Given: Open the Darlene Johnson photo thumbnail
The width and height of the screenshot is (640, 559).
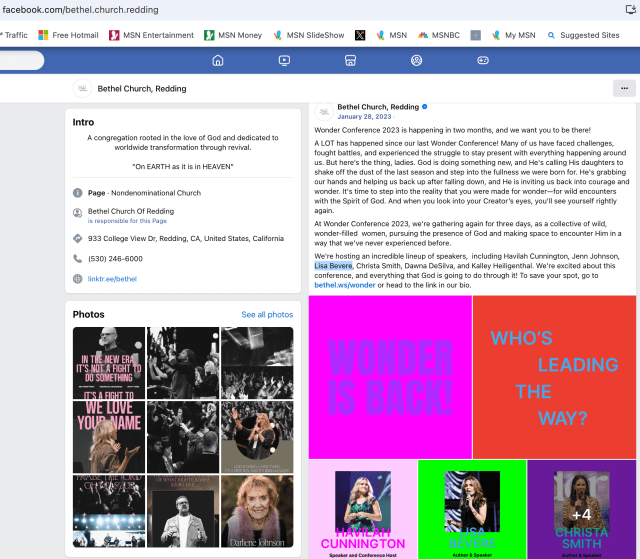Looking at the screenshot, I should (x=257, y=511).
